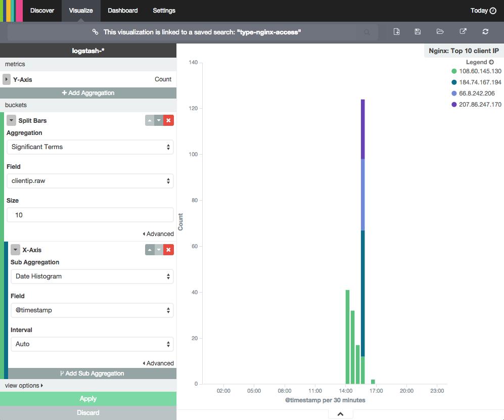Image resolution: width=504 pixels, height=420 pixels.
Task: Open the Interval dropdown set to Auto
Action: [x=92, y=344]
